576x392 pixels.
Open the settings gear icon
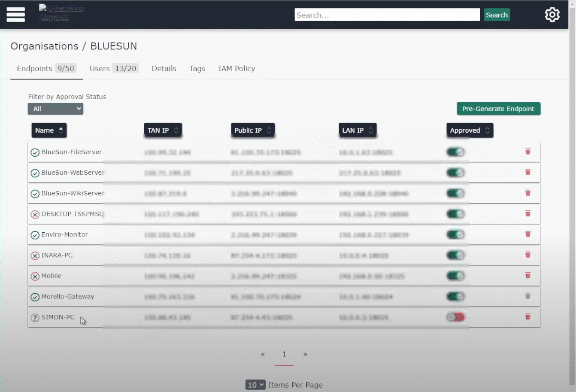point(552,15)
